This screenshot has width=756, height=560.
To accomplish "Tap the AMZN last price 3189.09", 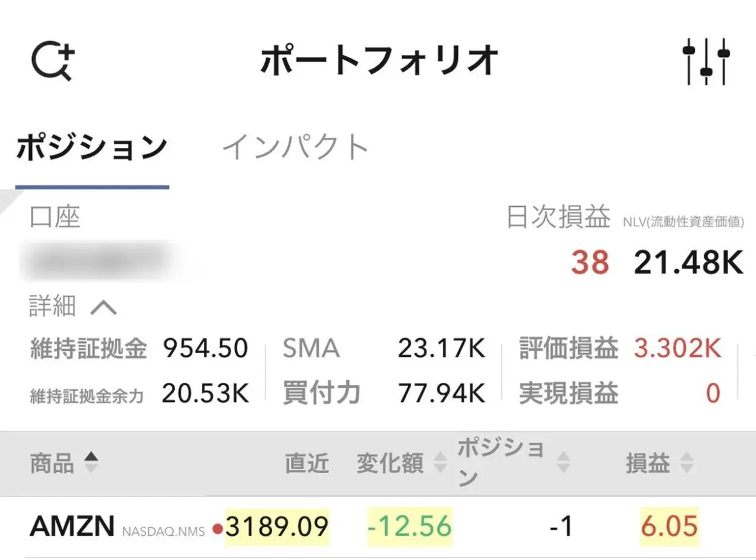I will click(x=277, y=527).
